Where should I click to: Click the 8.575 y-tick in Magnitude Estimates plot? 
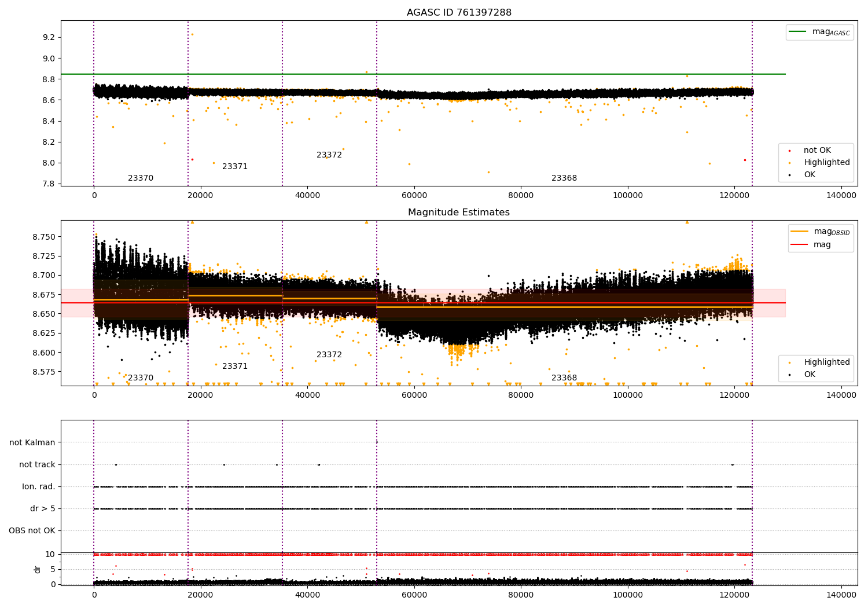[43, 372]
